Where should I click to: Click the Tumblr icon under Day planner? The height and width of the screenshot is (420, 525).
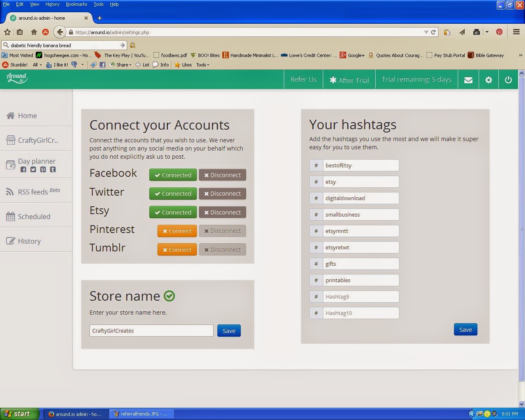tap(53, 170)
